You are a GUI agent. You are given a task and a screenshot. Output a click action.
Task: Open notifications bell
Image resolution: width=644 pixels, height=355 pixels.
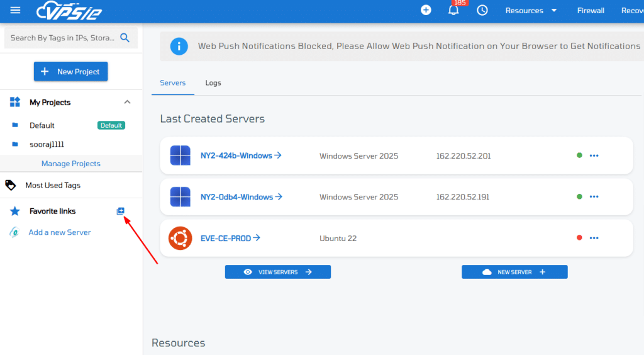[x=453, y=10]
